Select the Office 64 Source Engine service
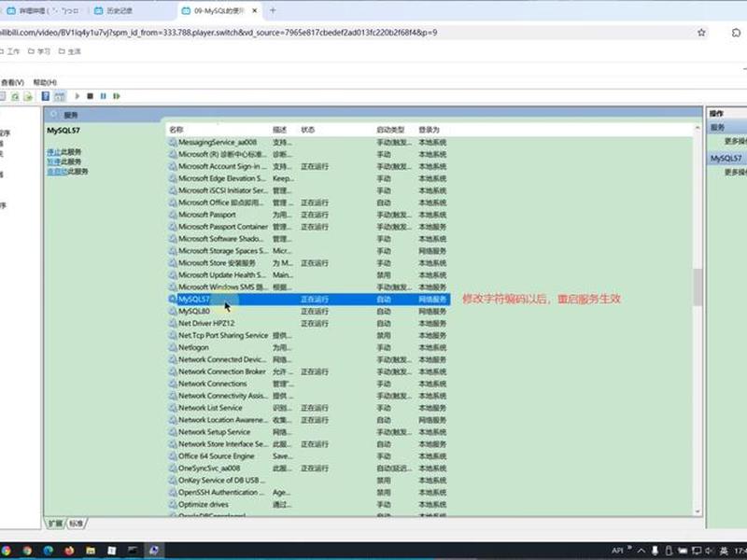This screenshot has width=747, height=560. (x=309, y=455)
